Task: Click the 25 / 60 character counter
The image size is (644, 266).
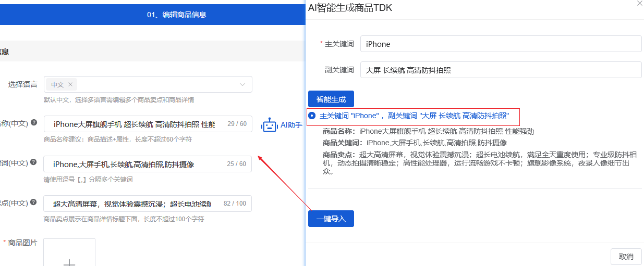Action: pyautogui.click(x=237, y=164)
